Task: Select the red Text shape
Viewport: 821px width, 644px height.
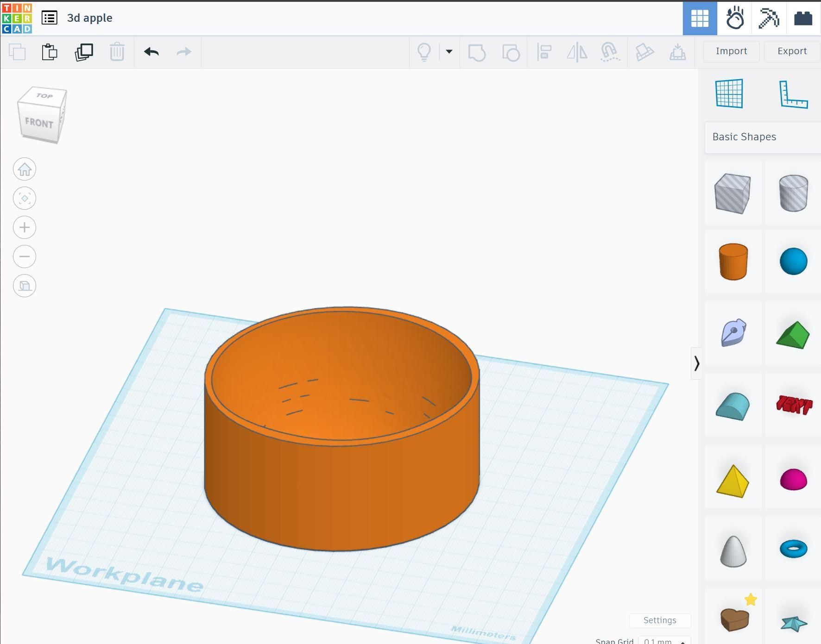Action: (793, 405)
